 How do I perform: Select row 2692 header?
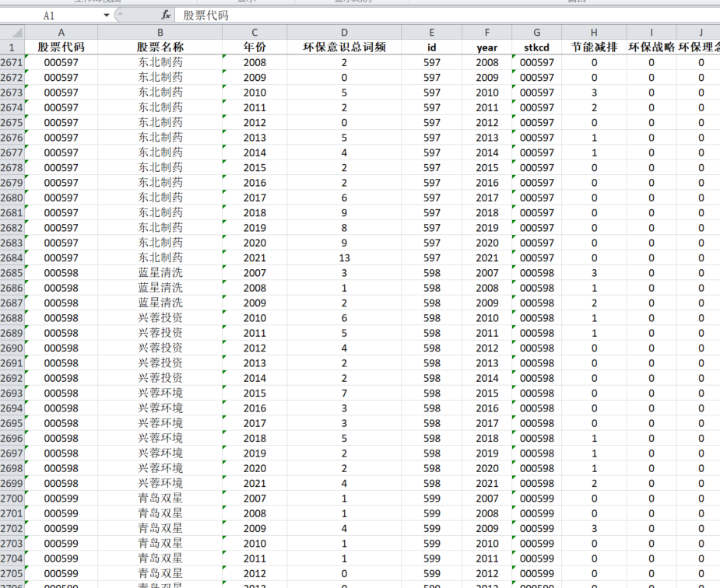[12, 378]
